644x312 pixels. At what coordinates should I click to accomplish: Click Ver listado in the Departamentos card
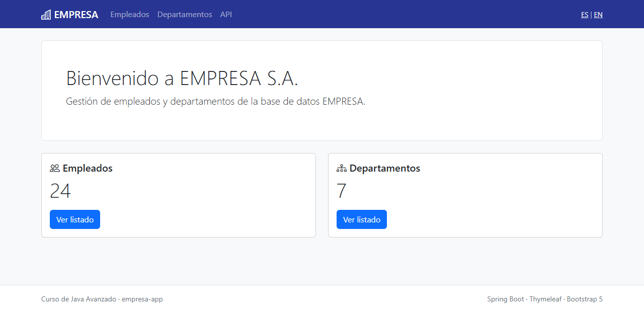coord(362,219)
